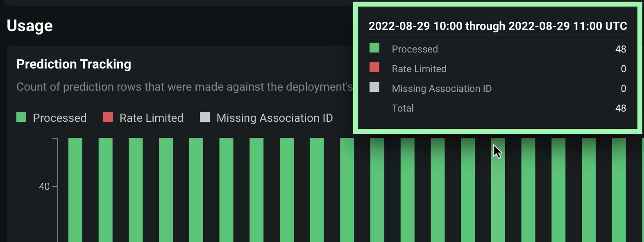Toggle the Rate Limited series via its legend label
This screenshot has width=644, height=242.
151,118
